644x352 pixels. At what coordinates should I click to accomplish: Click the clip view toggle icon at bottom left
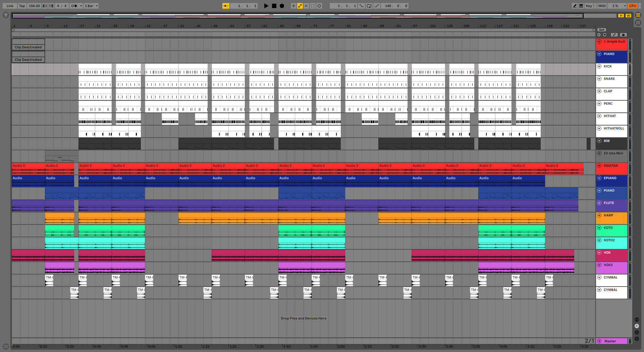coord(6,346)
